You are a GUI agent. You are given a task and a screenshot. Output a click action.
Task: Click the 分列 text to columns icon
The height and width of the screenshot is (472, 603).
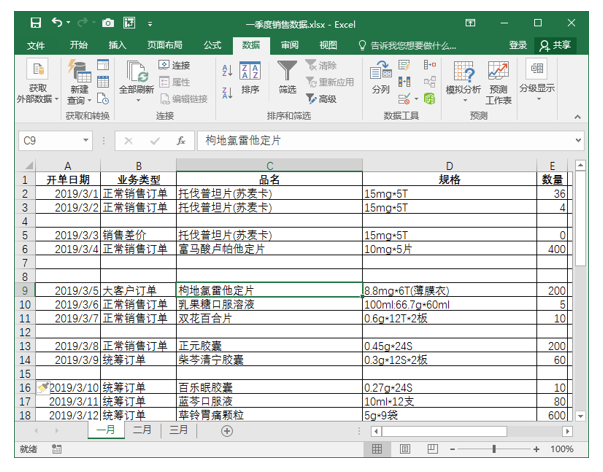381,77
